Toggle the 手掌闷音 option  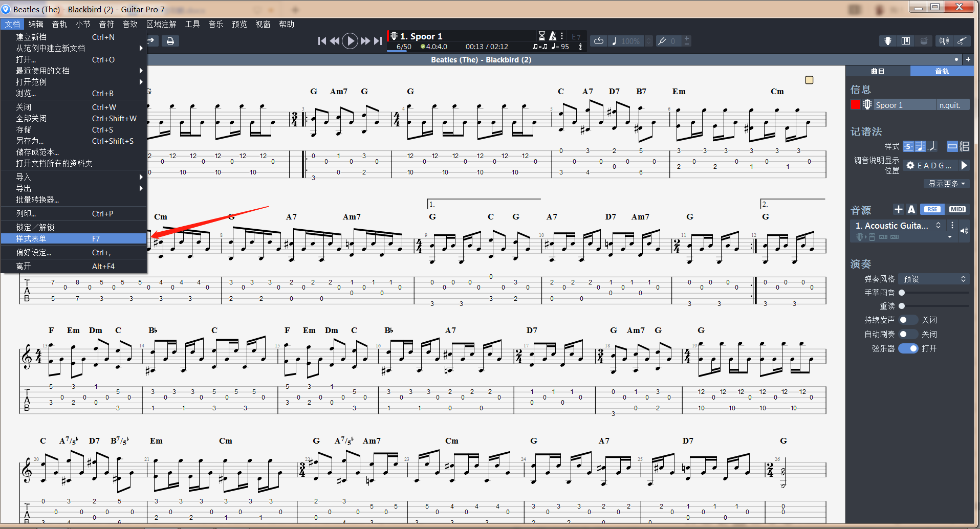pyautogui.click(x=902, y=293)
